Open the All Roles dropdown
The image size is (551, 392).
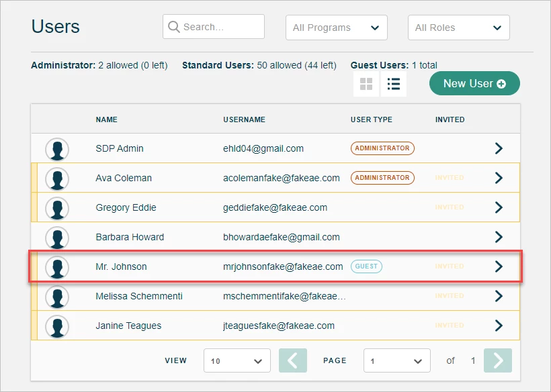coord(458,28)
